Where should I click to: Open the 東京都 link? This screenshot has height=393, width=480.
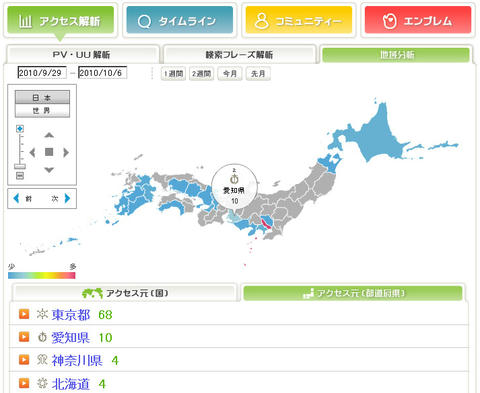coord(71,314)
